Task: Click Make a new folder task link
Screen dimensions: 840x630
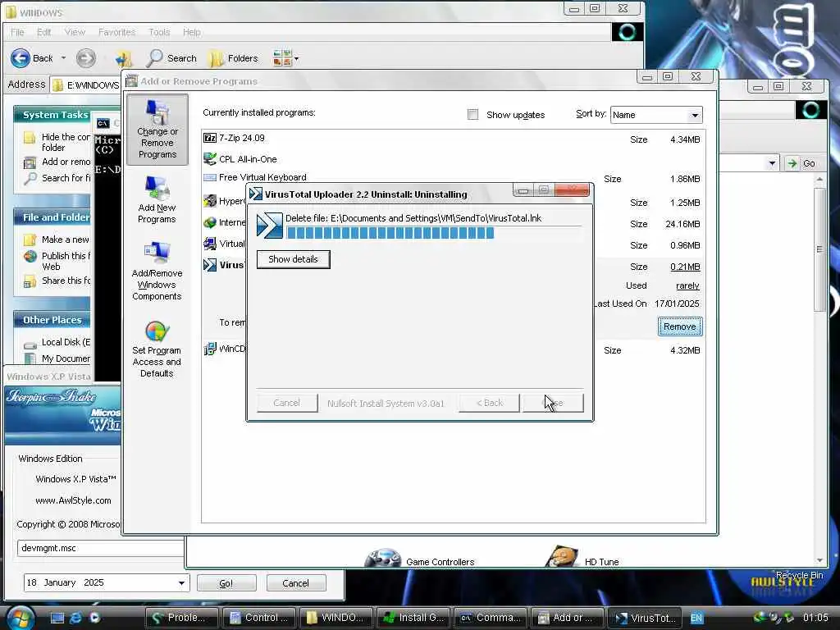Action: (66, 240)
